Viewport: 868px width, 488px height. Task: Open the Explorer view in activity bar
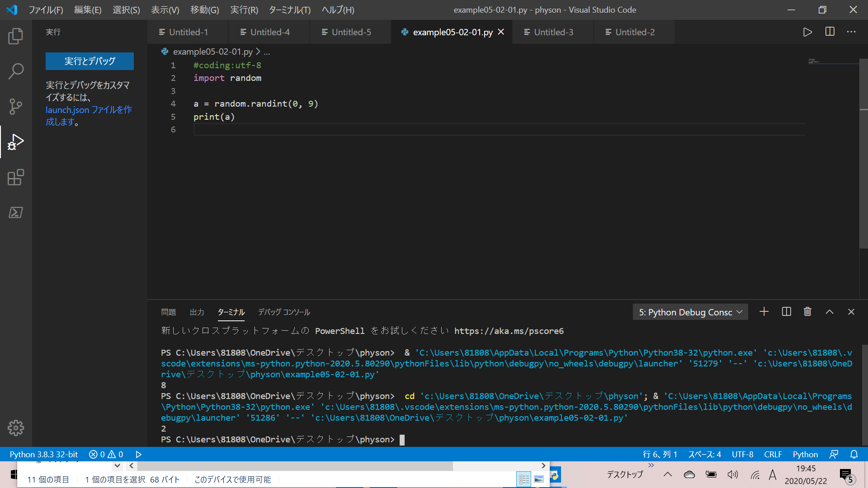pos(16,36)
